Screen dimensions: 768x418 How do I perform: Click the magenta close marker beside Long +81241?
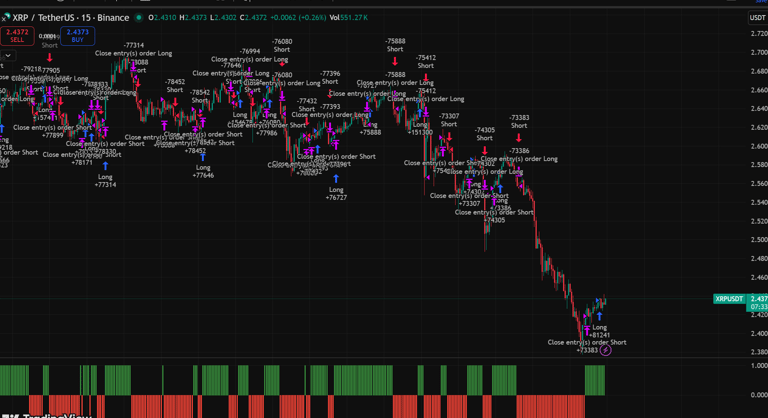click(x=586, y=330)
